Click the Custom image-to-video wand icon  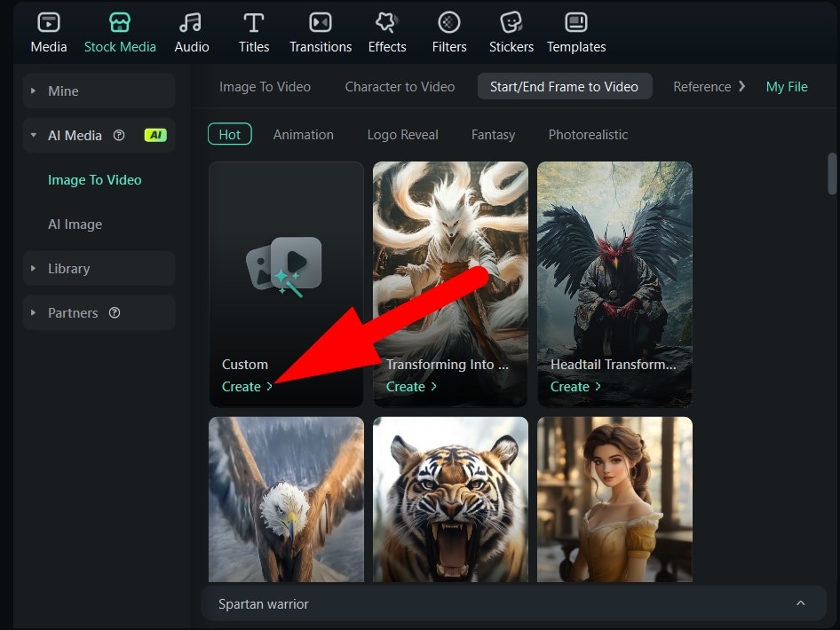pyautogui.click(x=284, y=266)
